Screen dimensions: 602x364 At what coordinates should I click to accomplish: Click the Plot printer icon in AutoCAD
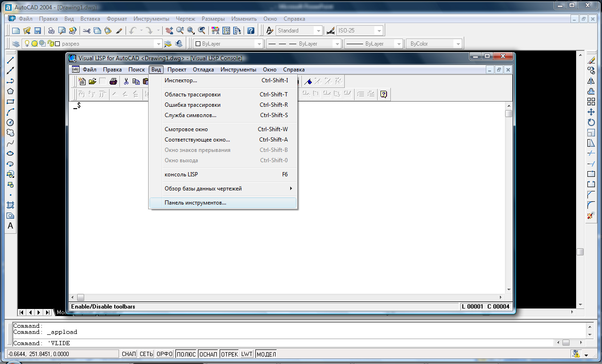click(x=51, y=31)
